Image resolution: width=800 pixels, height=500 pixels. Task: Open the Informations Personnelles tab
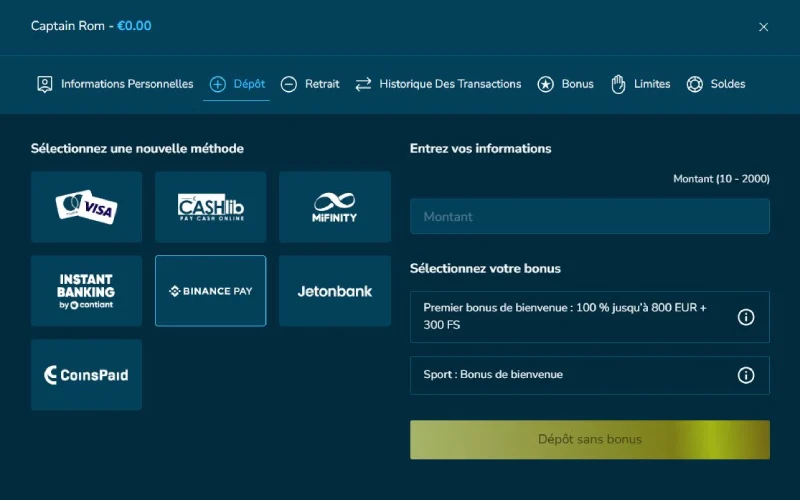pos(115,84)
